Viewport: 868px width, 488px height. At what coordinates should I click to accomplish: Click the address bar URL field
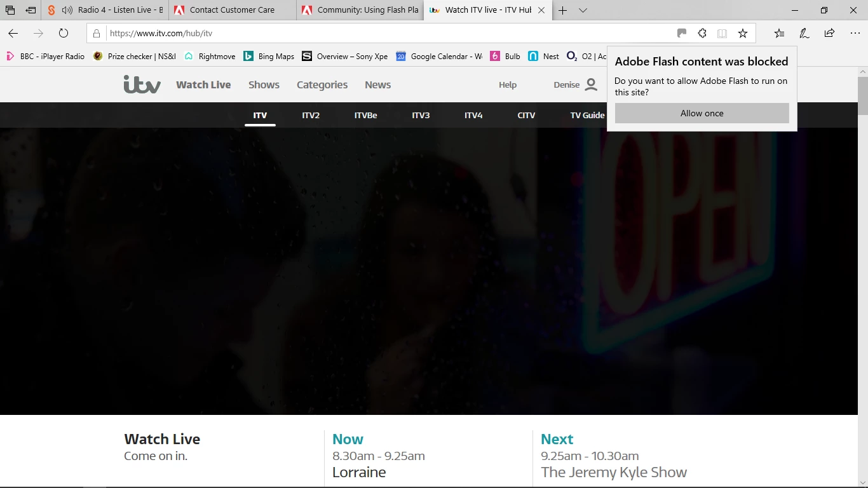pos(388,33)
